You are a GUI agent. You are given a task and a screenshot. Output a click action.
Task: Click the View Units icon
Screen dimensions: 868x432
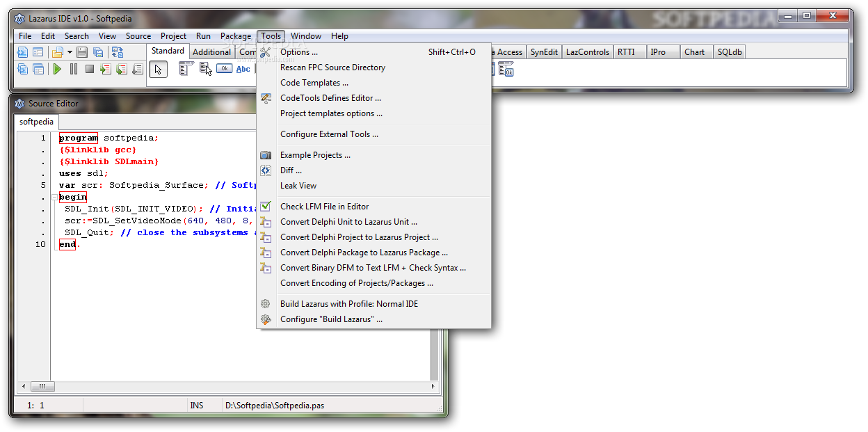[23, 69]
